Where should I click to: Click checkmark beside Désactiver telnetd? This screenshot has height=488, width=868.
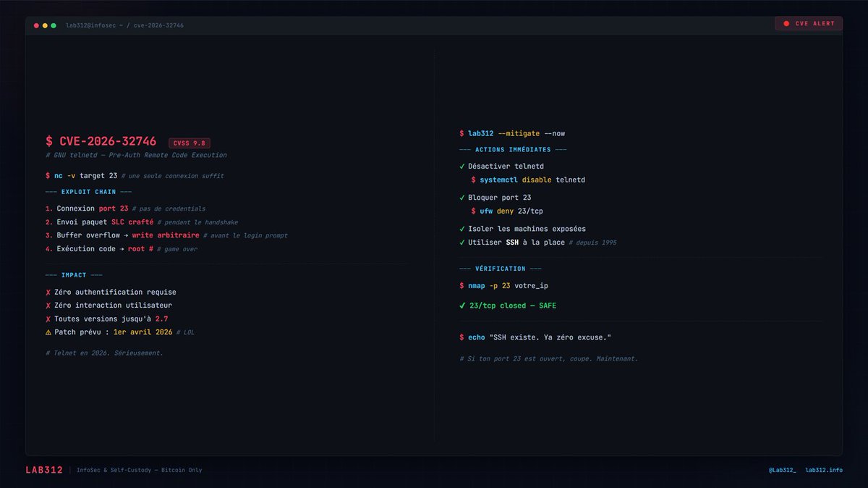462,167
